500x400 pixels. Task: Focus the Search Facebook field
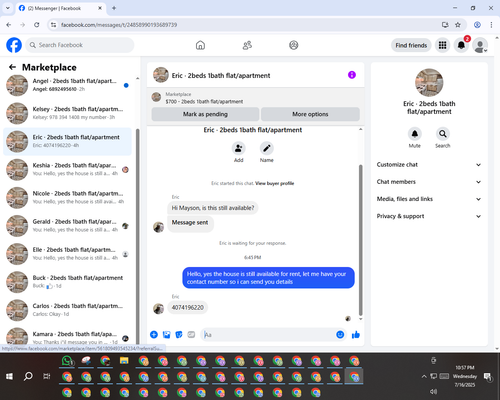coord(80,45)
